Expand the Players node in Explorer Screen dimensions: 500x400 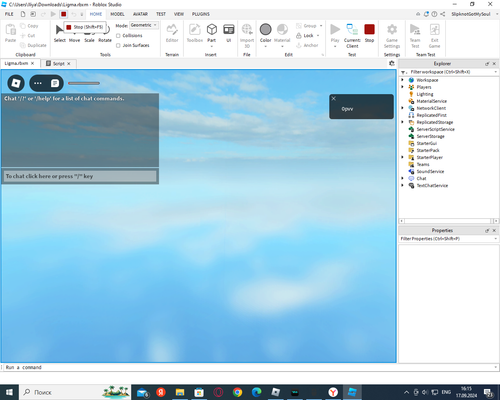click(402, 87)
